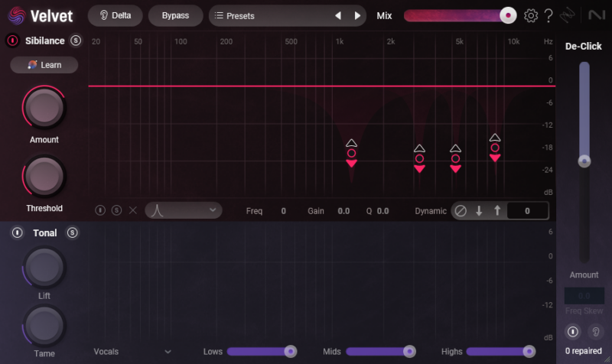Click the Dynamic amount value box
612x364 pixels.
pos(527,210)
